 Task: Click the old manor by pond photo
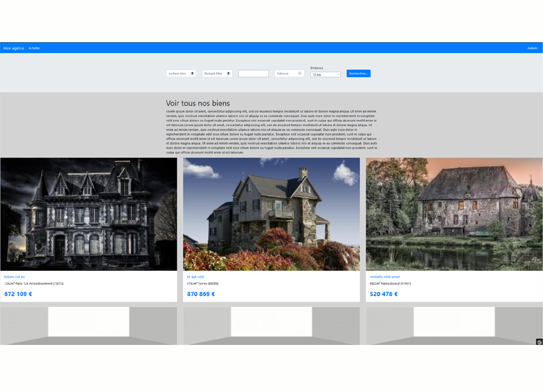click(x=454, y=214)
